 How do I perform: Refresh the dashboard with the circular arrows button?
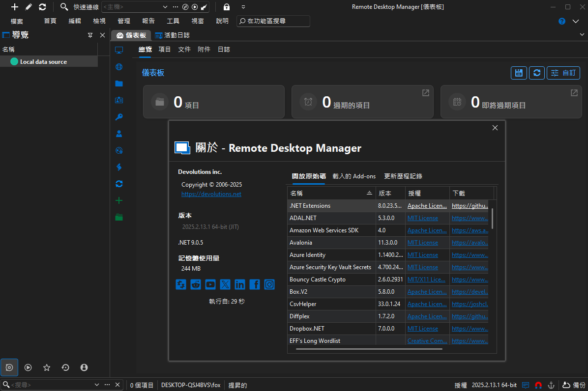537,73
